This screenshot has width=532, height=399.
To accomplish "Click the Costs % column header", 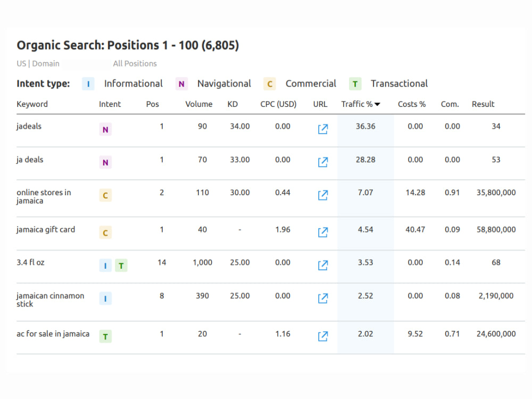I will tap(412, 104).
